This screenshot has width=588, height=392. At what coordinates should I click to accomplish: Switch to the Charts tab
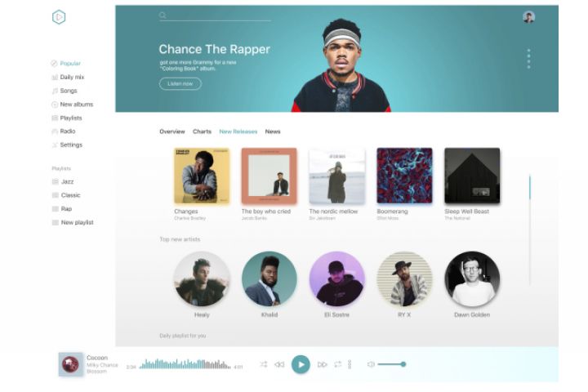[203, 131]
